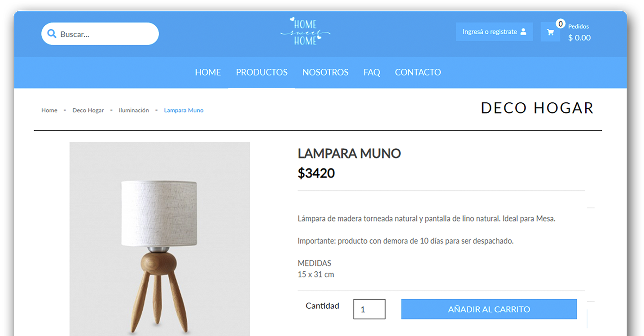Add the lamp with AÑADIR AL CARRITO

[489, 309]
